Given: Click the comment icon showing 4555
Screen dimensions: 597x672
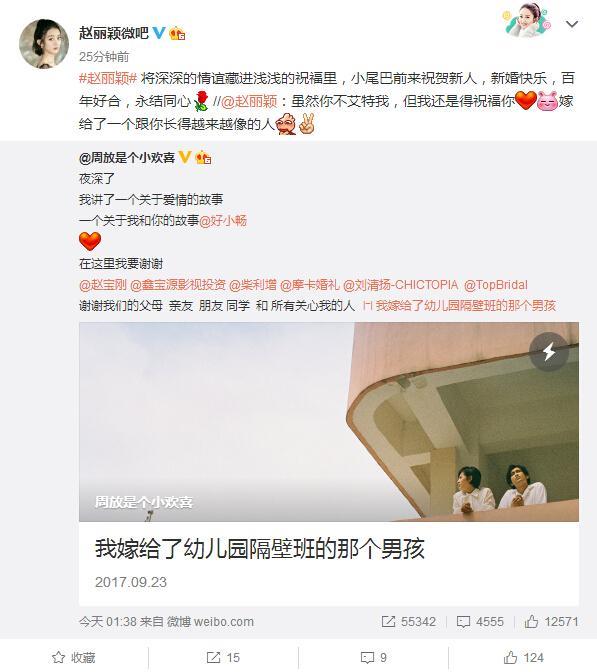Looking at the screenshot, I should 480,621.
